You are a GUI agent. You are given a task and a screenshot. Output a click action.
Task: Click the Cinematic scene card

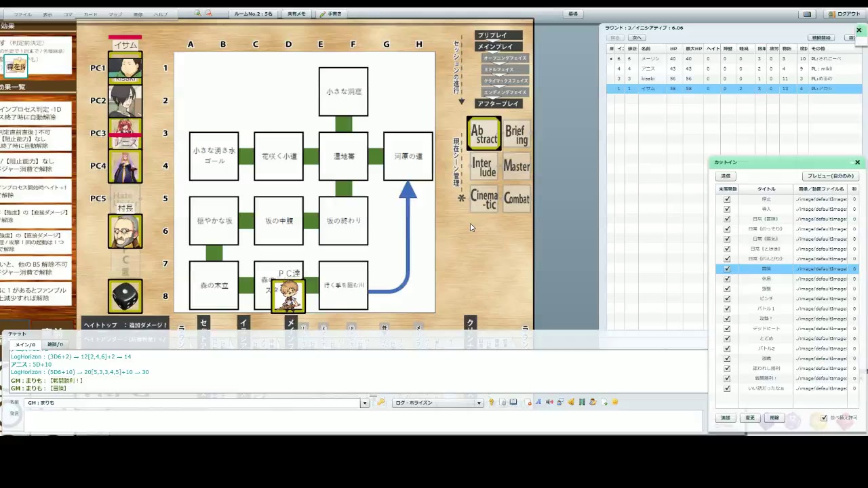tap(484, 199)
